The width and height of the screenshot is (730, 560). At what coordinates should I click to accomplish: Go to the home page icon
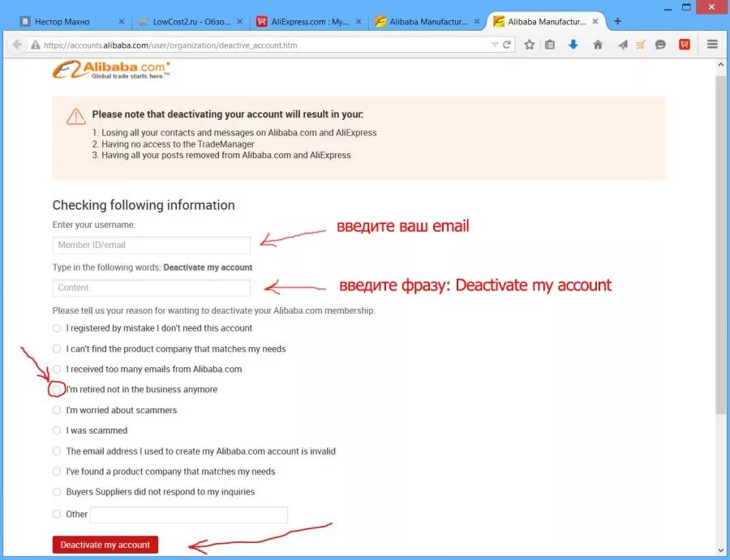tap(598, 45)
